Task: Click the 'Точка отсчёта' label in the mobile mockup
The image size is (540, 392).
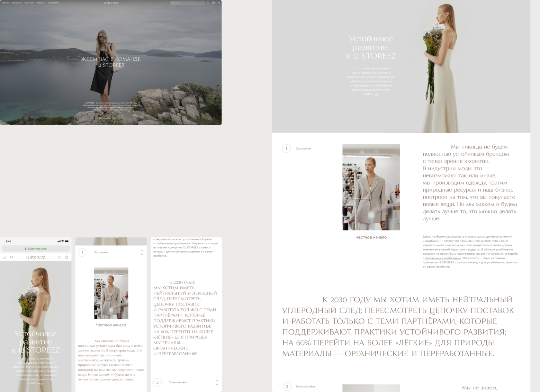Action: (178, 382)
